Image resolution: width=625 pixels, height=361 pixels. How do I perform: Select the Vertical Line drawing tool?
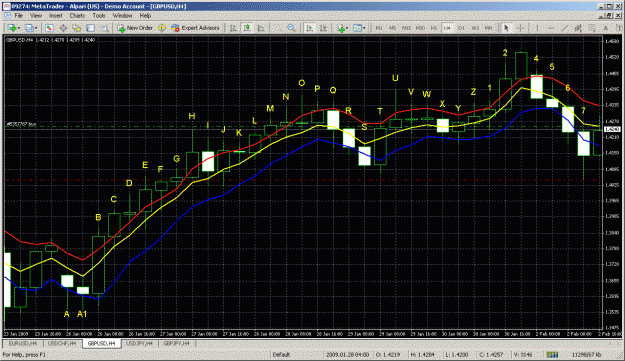pos(537,28)
